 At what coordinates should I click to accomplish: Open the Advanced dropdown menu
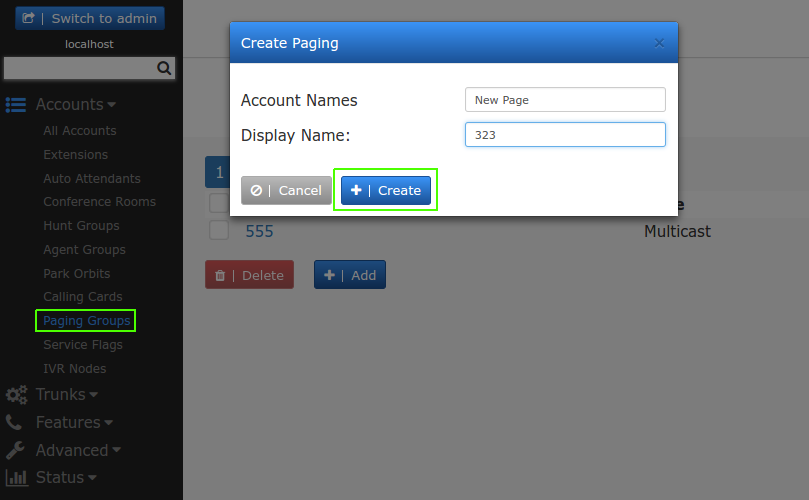tap(78, 450)
